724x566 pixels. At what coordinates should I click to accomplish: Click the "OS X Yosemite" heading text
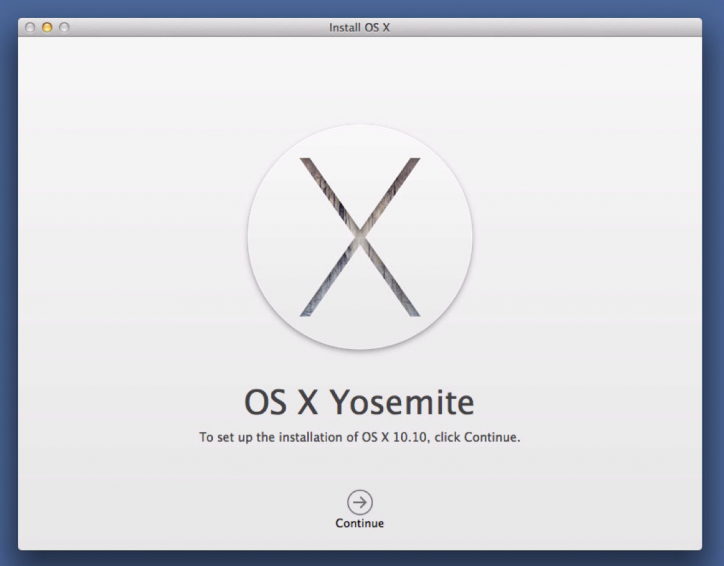[x=359, y=402]
